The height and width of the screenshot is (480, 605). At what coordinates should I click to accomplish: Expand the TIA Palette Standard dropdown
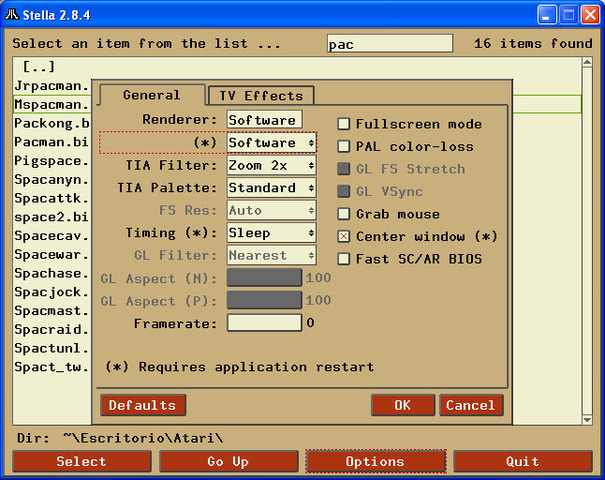click(x=271, y=188)
